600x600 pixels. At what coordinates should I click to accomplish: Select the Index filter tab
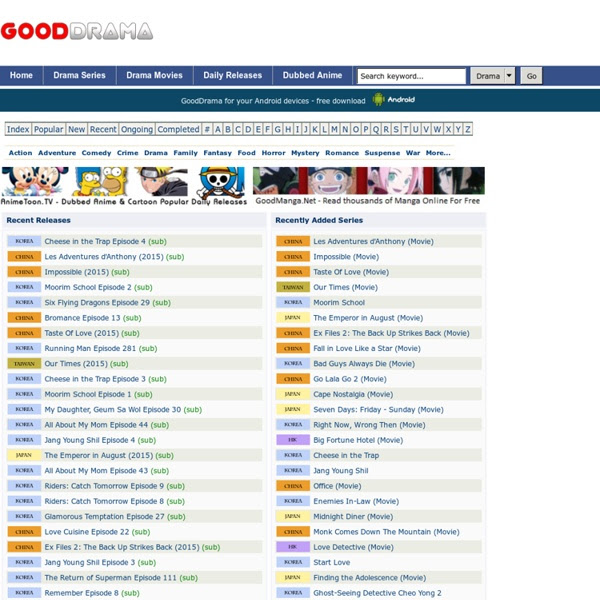click(18, 129)
